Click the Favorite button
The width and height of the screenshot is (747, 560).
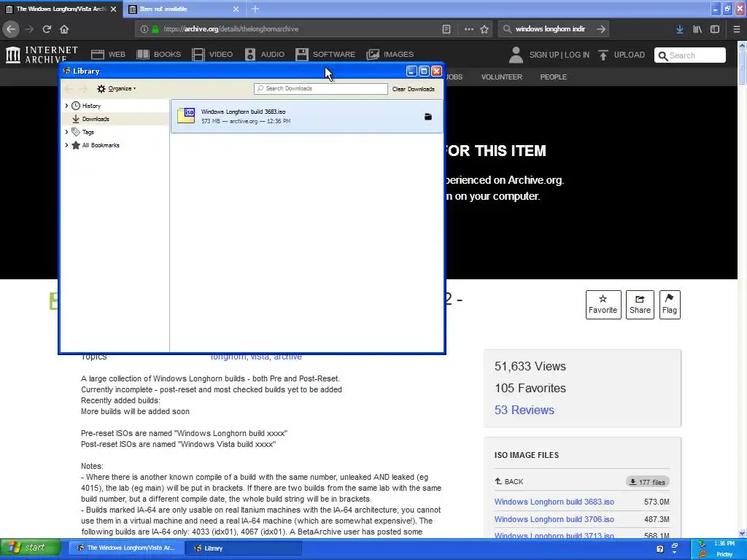[603, 305]
